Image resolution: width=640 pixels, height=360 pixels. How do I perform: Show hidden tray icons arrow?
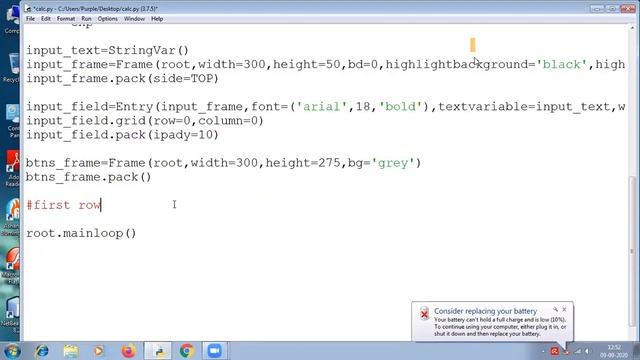pyautogui.click(x=543, y=351)
